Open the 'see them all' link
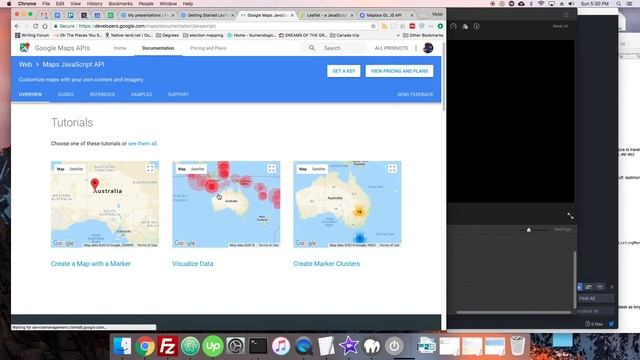Viewport: 640px width, 360px height. click(142, 144)
